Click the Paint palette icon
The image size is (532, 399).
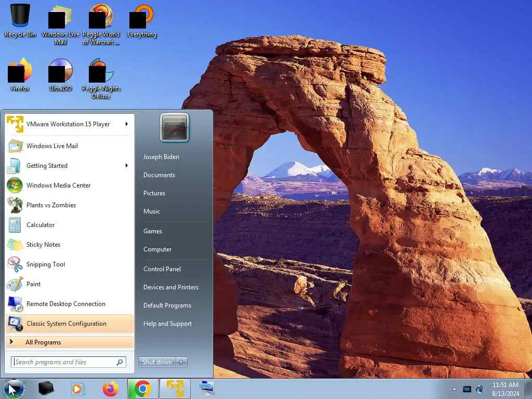tap(15, 284)
